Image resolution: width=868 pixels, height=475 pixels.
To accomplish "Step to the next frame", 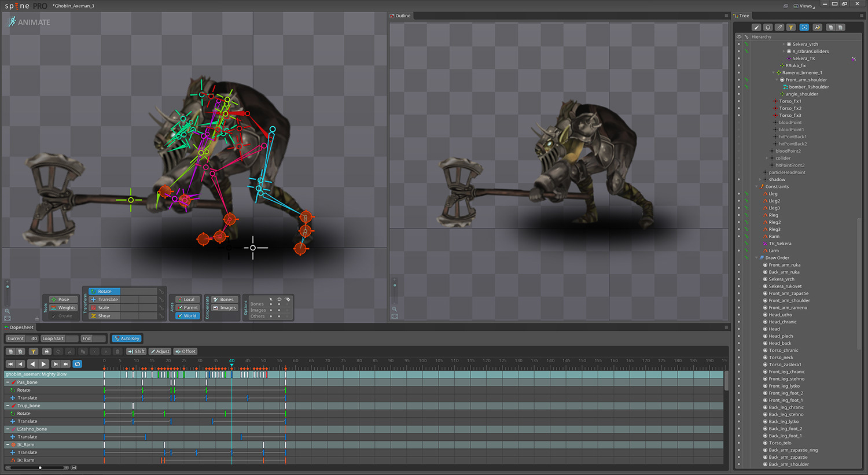I will (56, 364).
